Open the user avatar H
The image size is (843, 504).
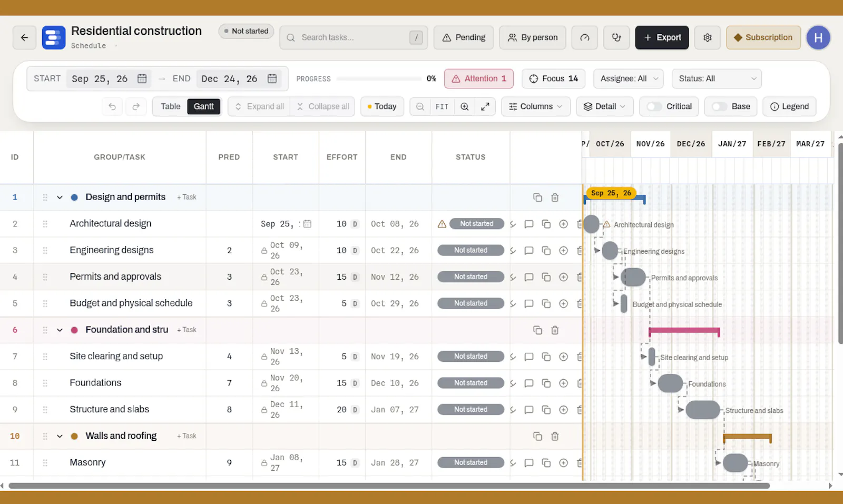(x=818, y=37)
